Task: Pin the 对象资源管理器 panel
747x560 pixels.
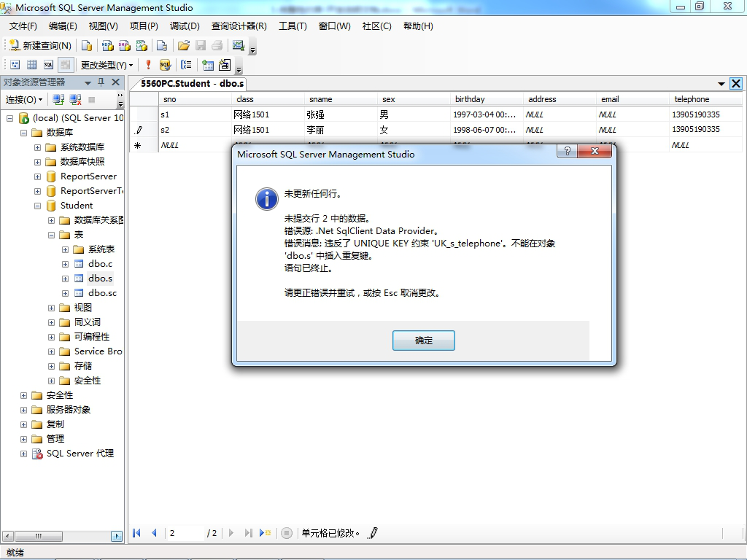Action: tap(101, 82)
